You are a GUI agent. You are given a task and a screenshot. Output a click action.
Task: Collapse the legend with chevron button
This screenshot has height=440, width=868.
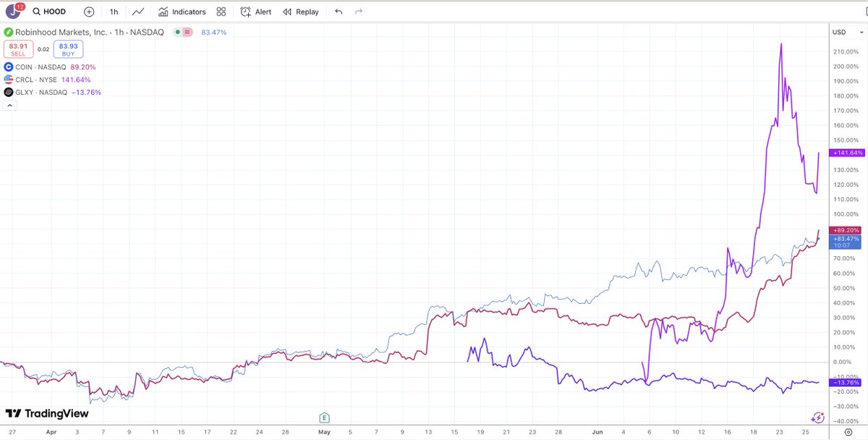(10, 106)
